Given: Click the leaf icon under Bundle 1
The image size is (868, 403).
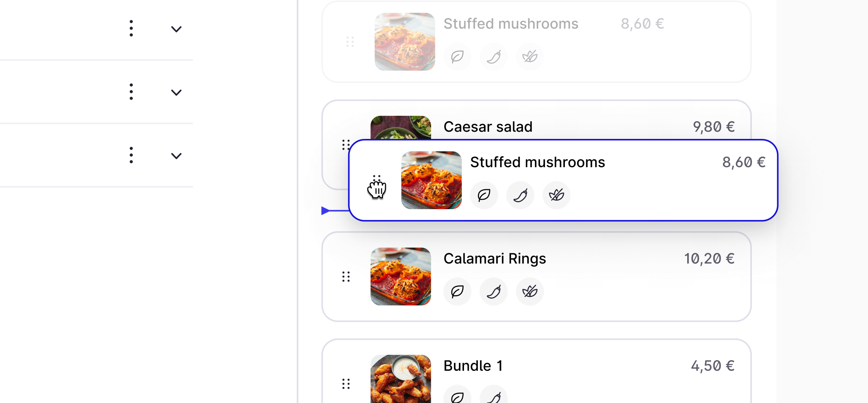Looking at the screenshot, I should click(458, 397).
